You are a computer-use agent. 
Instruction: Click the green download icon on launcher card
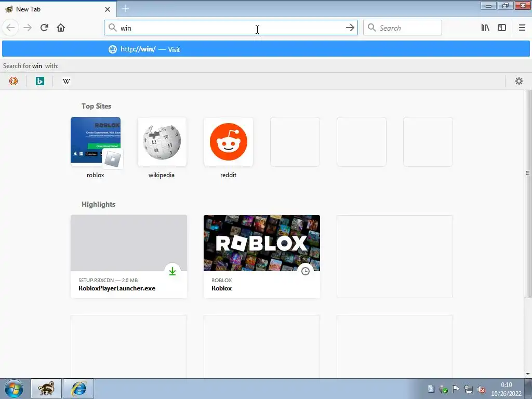(x=172, y=271)
